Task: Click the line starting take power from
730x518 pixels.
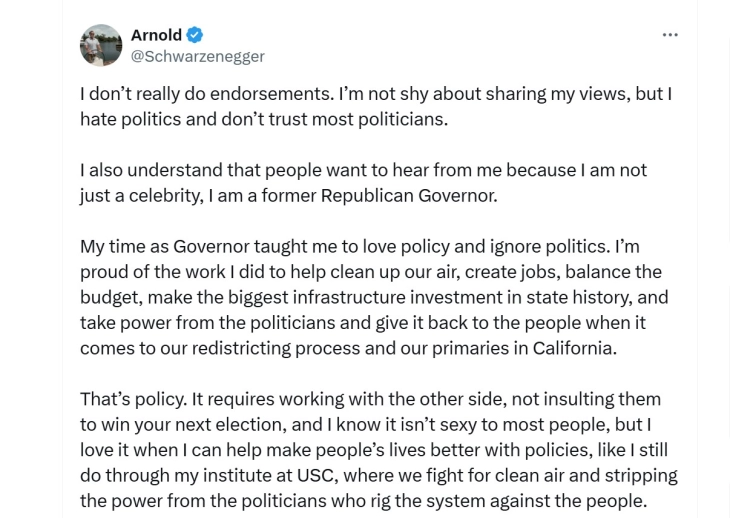Action: pyautogui.click(x=363, y=323)
